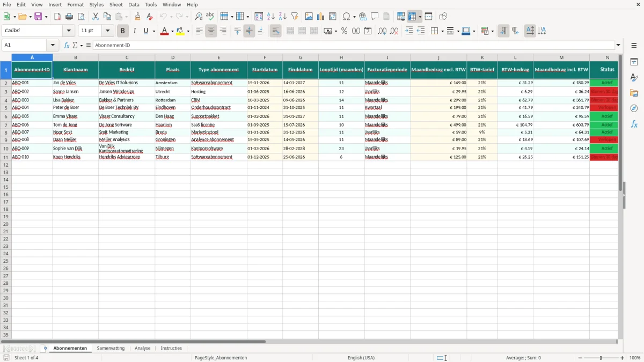Click the zoom in plus button
644x362 pixels.
623,358
